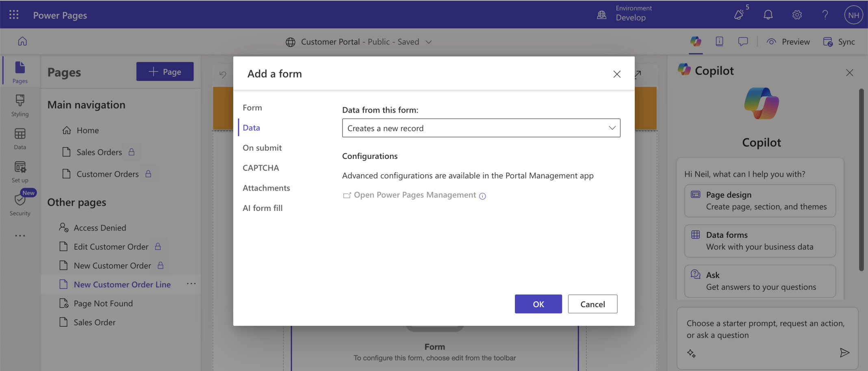The width and height of the screenshot is (868, 371).
Task: Open the Styling workspace
Action: 20,105
